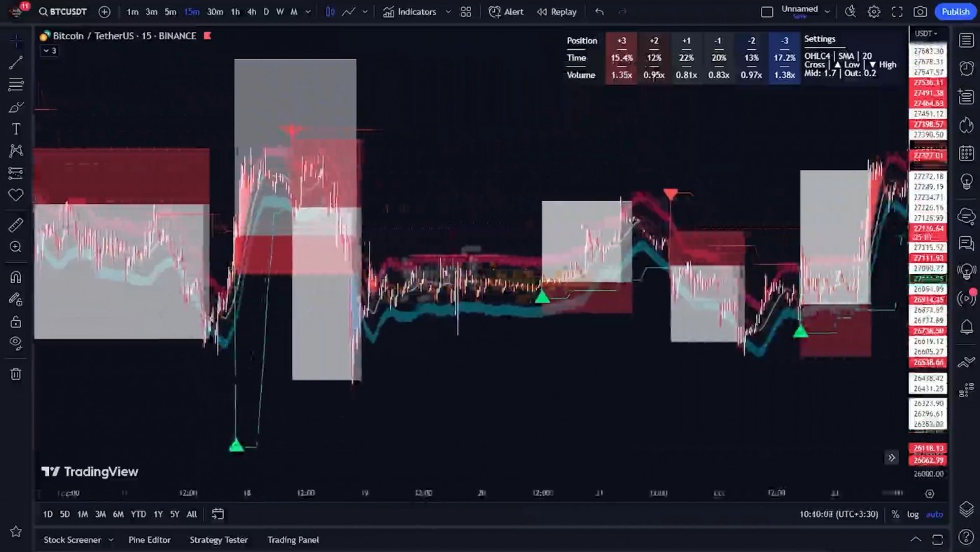Viewport: 980px width, 552px height.
Task: Take a snapshot with camera icon
Action: (x=920, y=12)
